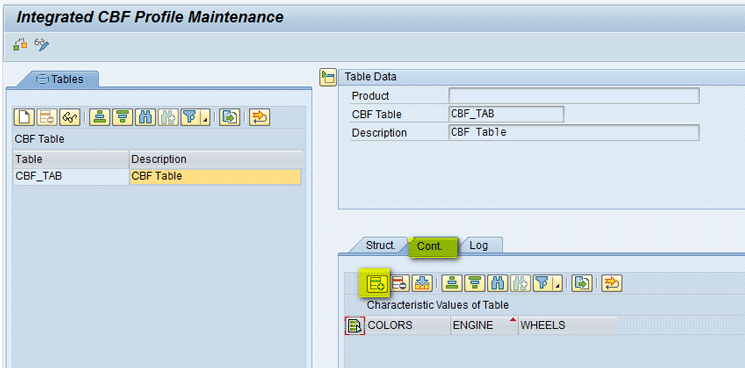Click the glasses display icon in the Tables toolbar
Image resolution: width=745 pixels, height=368 pixels.
[70, 117]
